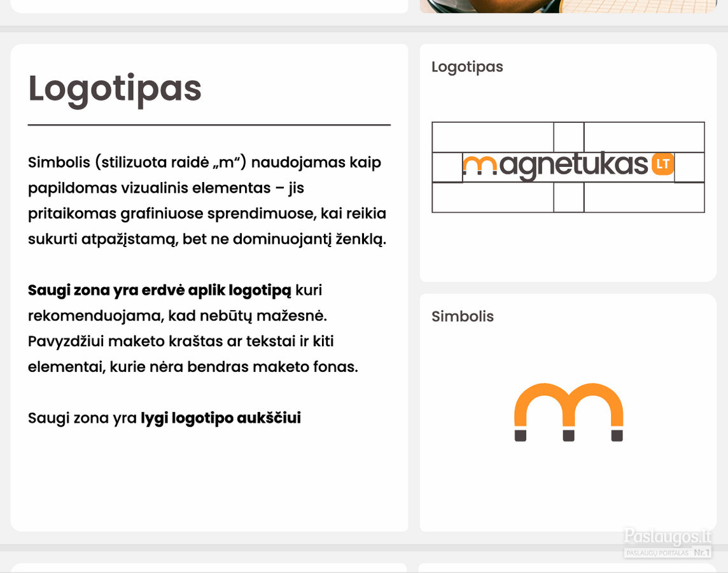Click bold text 'lygi logotipo aukščiui'
The width and height of the screenshot is (728, 573).
click(221, 418)
